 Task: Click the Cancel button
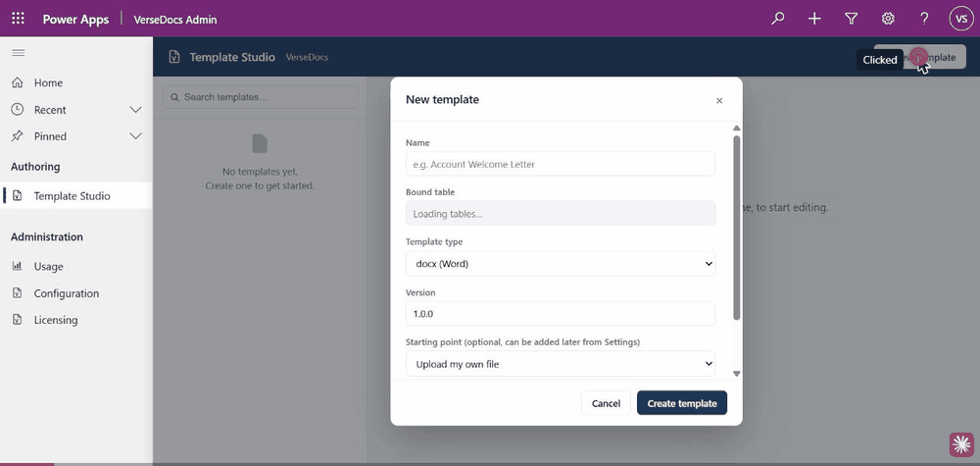pyautogui.click(x=606, y=403)
